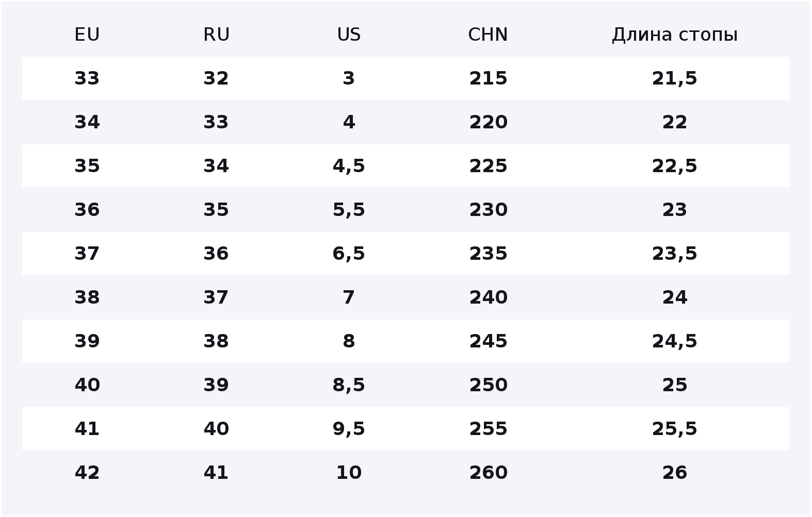Select EU size 40 cell
Viewport: 812px width, 517px height.
pos(87,385)
